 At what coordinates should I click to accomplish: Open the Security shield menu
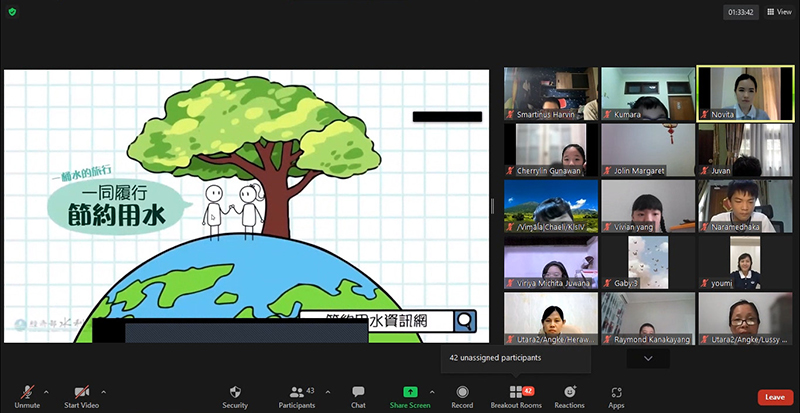pos(235,392)
